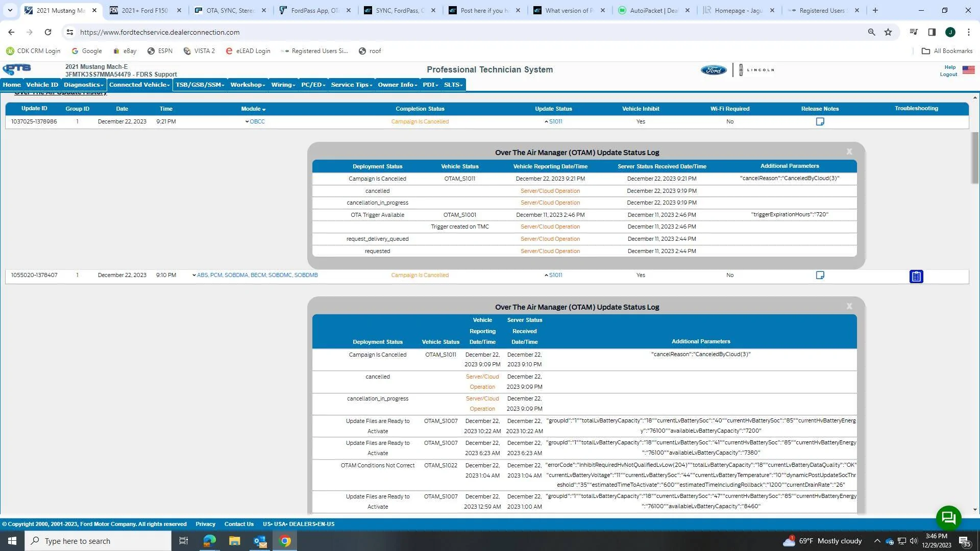Viewport: 980px width, 551px height.
Task: Collapse the OBCC module link
Action: (x=255, y=121)
